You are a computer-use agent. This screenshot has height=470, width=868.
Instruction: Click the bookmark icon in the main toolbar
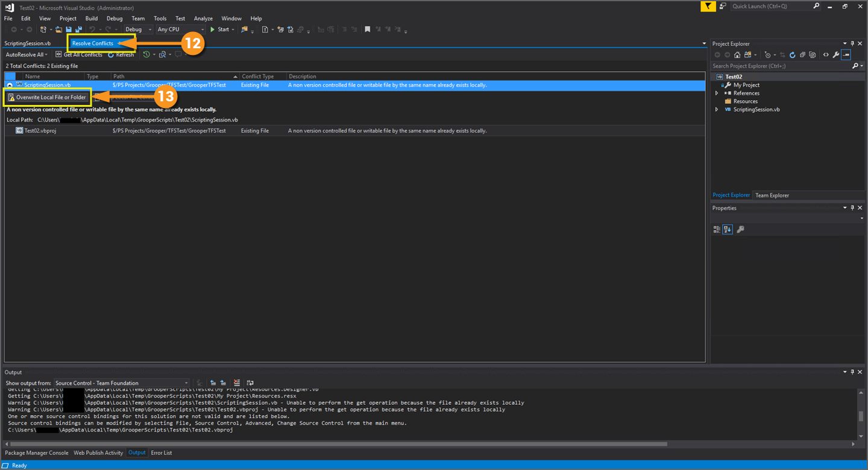368,30
